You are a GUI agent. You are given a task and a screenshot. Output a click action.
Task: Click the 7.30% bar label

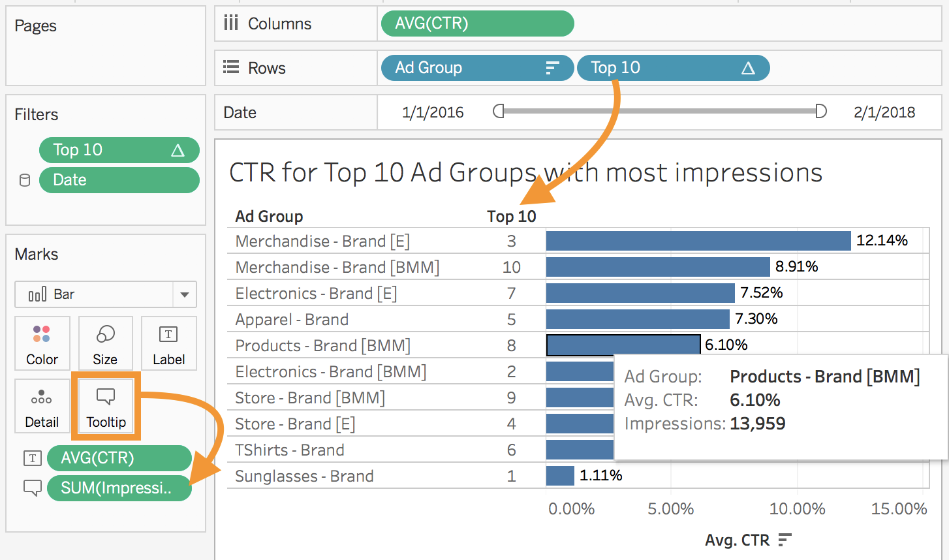tap(756, 319)
